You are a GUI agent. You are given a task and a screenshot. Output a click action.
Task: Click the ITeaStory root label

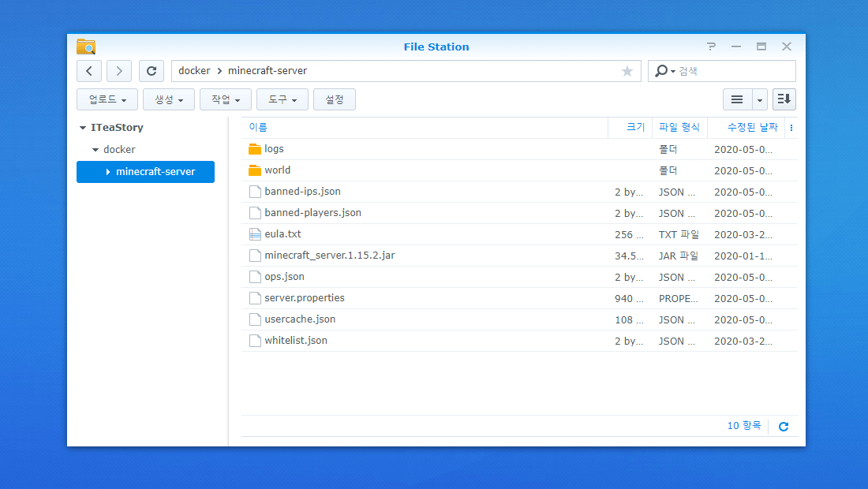point(117,127)
